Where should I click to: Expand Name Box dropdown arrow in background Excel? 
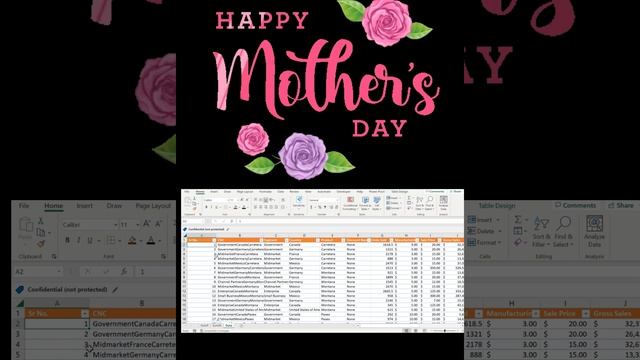tap(59, 271)
